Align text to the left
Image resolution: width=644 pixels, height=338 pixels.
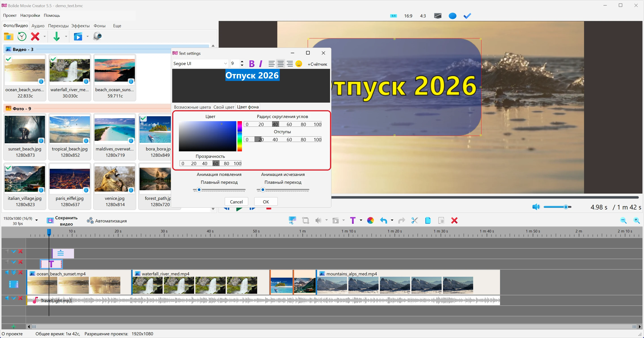coord(271,64)
